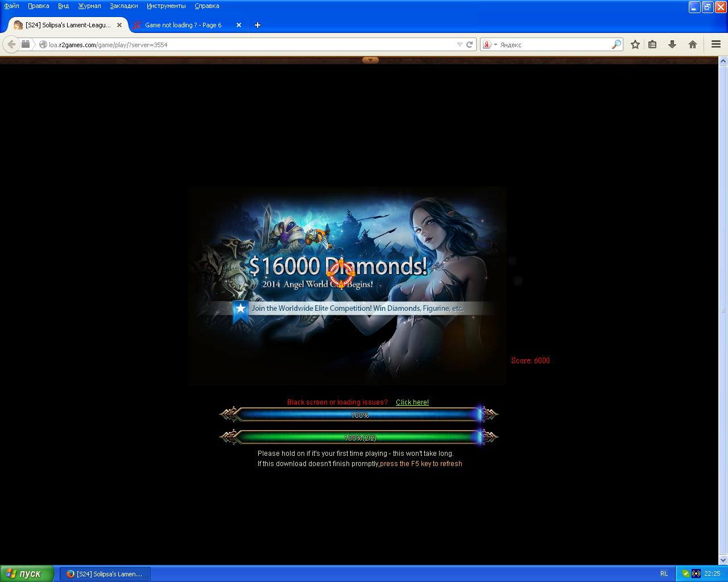Open the downloads arrow icon
728x582 pixels.
(x=672, y=44)
